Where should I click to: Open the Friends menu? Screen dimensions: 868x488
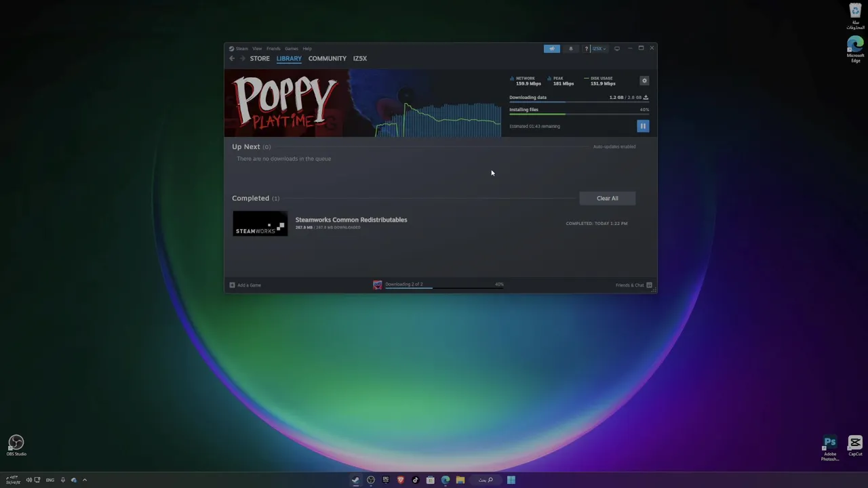[273, 49]
